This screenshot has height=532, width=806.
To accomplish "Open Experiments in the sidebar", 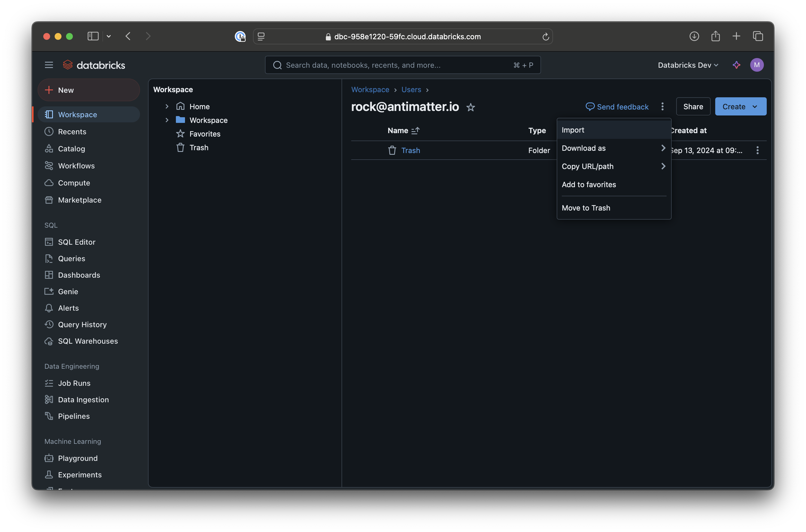I will 89,475.
